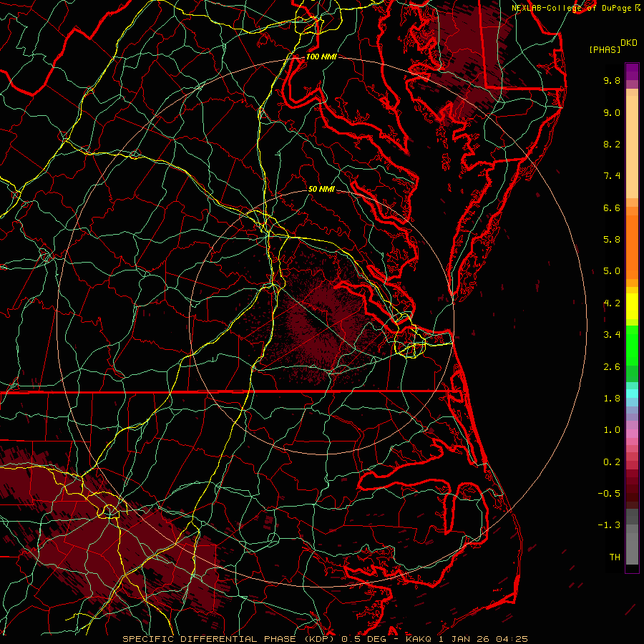Select the 2.6 scale value
644x644 pixels.
(x=612, y=367)
